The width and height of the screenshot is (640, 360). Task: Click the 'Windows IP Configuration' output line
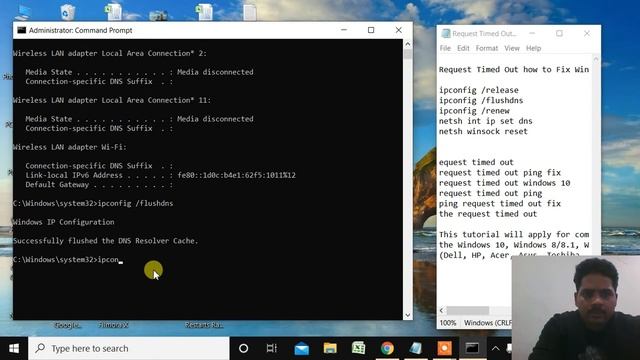click(64, 222)
